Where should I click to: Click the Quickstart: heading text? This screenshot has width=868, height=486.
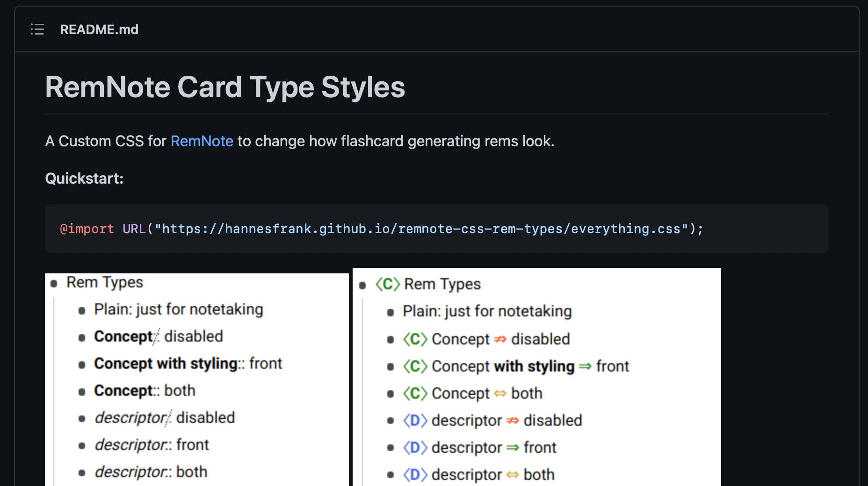(84, 179)
